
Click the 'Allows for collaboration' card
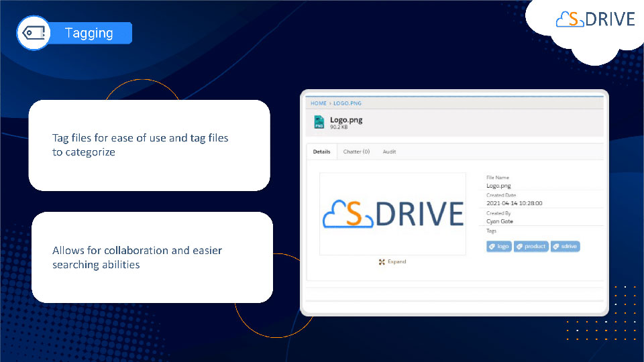[x=152, y=257]
